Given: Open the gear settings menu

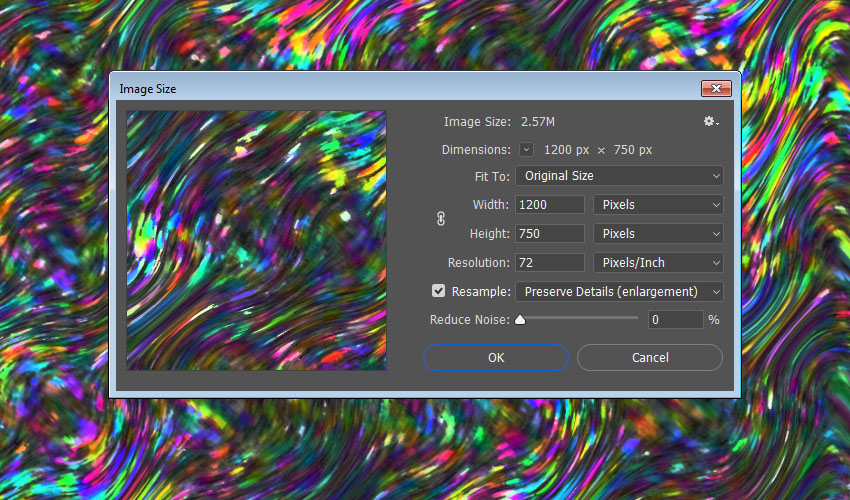Looking at the screenshot, I should pyautogui.click(x=710, y=121).
